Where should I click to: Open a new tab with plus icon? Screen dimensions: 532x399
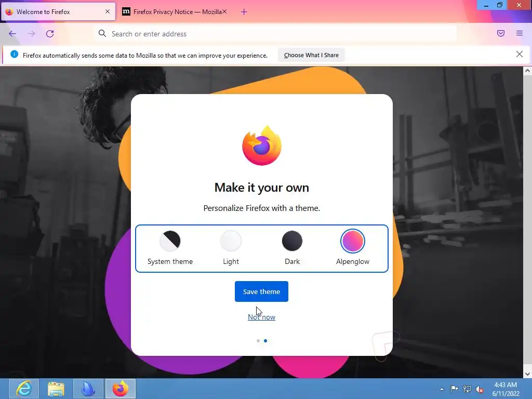[244, 12]
